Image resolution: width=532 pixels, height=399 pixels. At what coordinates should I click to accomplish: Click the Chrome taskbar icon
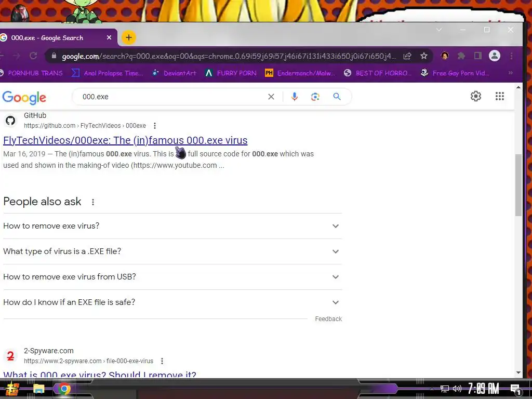(64, 389)
